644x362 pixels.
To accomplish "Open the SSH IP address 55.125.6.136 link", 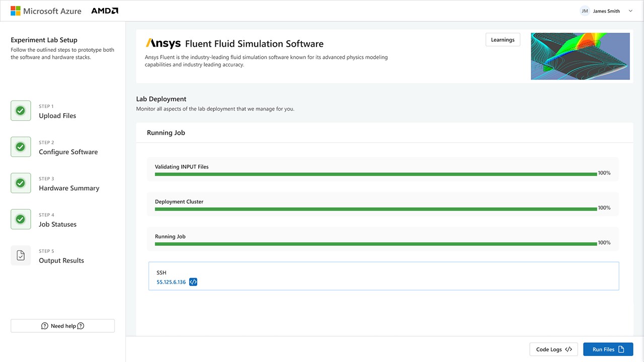I will pos(171,282).
